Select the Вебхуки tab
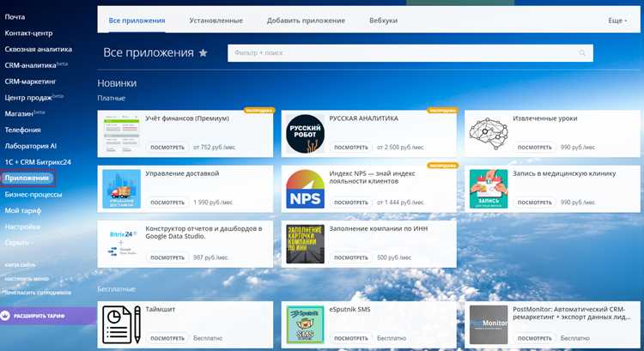The height and width of the screenshot is (351, 644). (383, 21)
